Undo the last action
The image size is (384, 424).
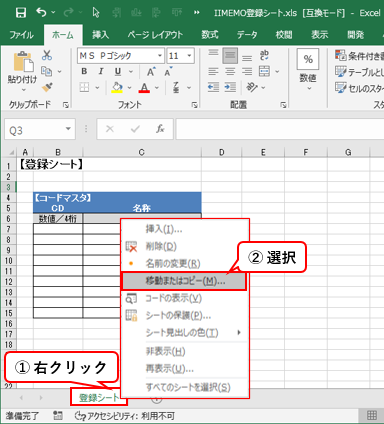click(x=41, y=13)
